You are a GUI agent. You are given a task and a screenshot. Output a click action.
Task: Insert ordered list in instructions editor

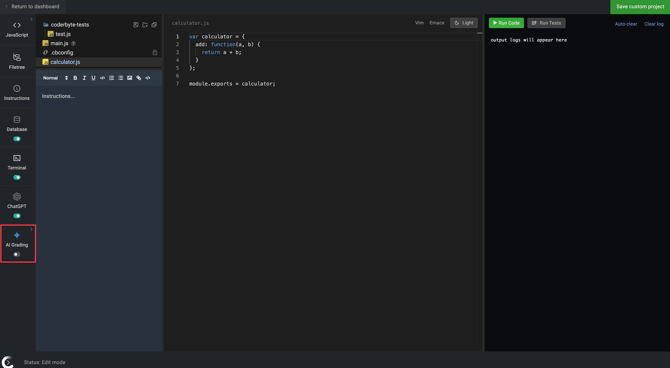tap(111, 78)
